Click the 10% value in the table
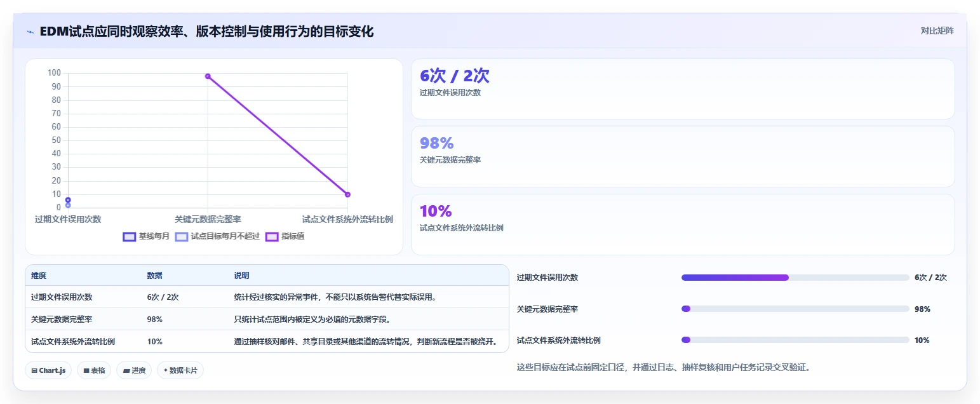 [x=154, y=341]
